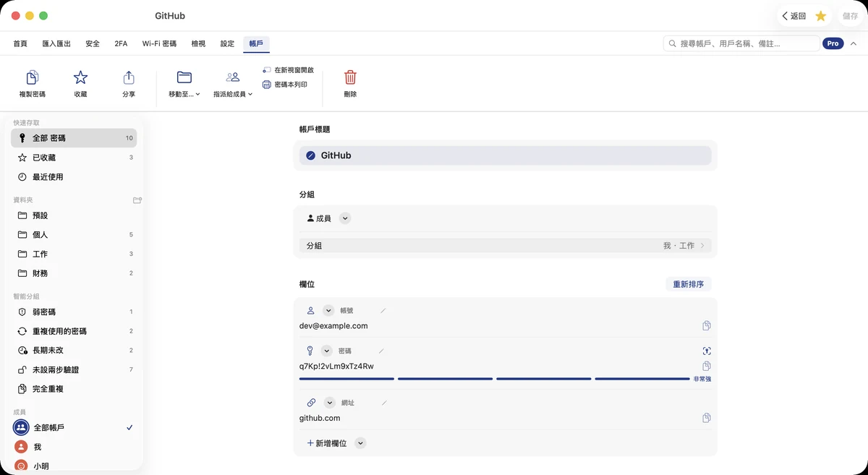Collapse the ribbon with the up chevron
Viewport: 868px width, 475px height.
(854, 43)
